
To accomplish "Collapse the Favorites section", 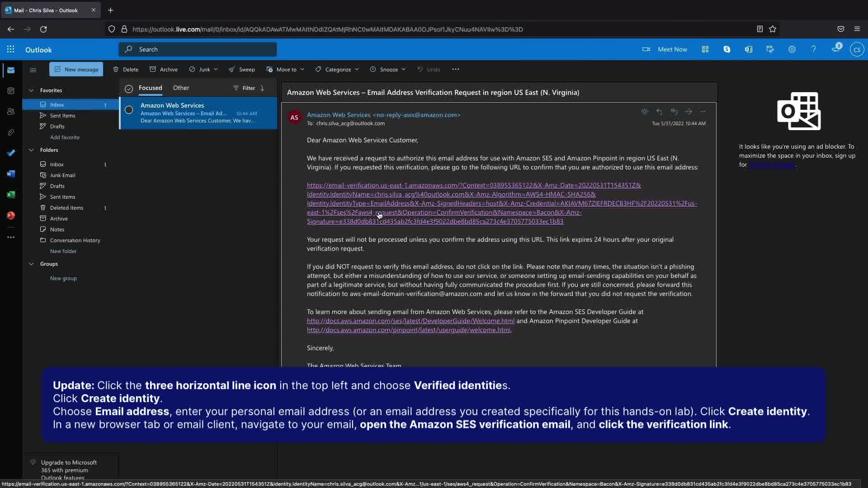I will (31, 90).
